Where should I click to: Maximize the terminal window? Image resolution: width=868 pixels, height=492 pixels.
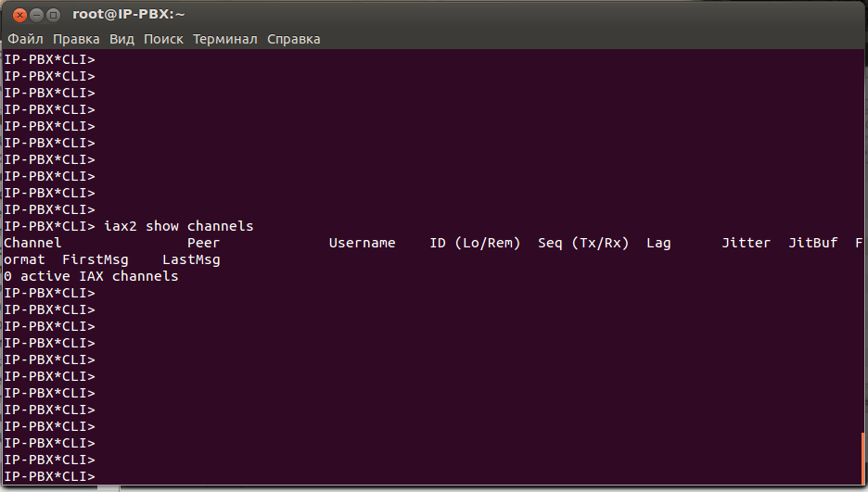coord(54,15)
